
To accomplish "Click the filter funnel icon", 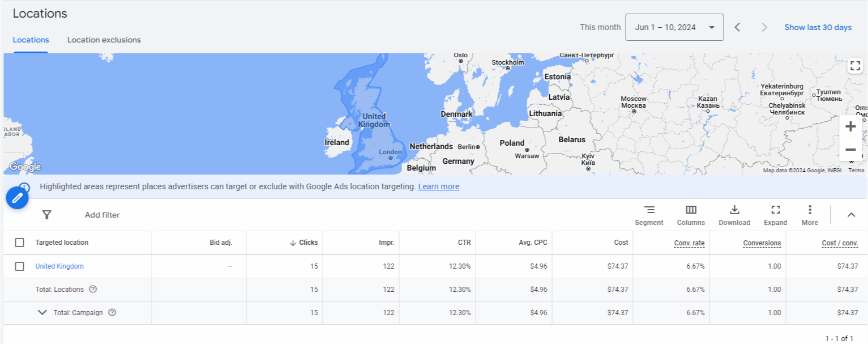I will tap(47, 215).
